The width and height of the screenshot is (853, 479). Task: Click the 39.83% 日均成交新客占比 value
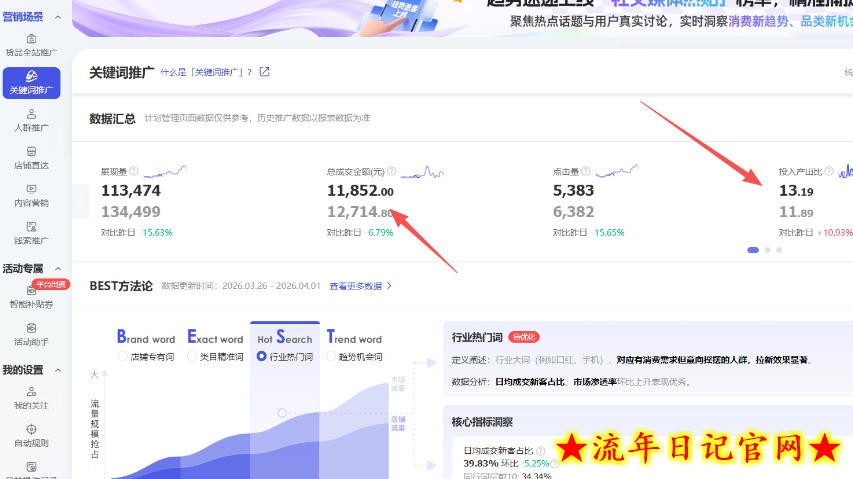(x=480, y=463)
